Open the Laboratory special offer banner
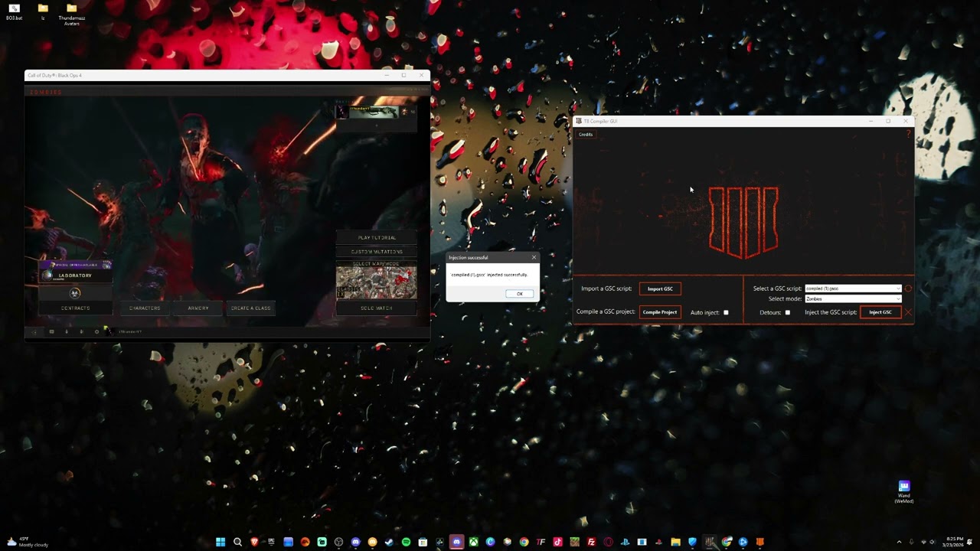This screenshot has width=980, height=551. pos(75,272)
